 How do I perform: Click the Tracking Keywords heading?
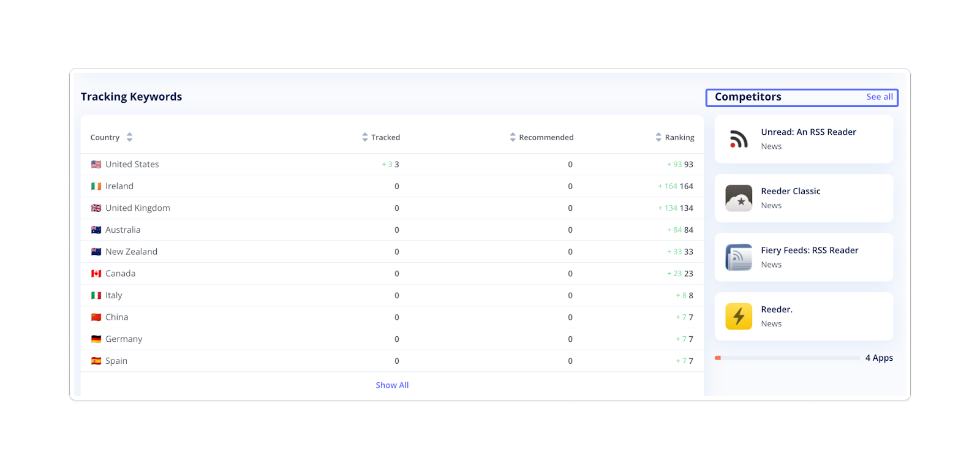[131, 97]
